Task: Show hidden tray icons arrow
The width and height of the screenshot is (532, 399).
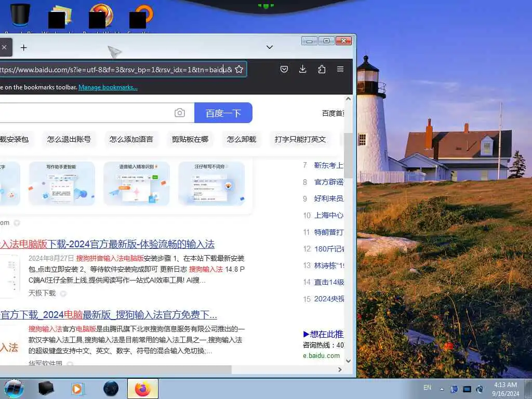Action: click(442, 389)
